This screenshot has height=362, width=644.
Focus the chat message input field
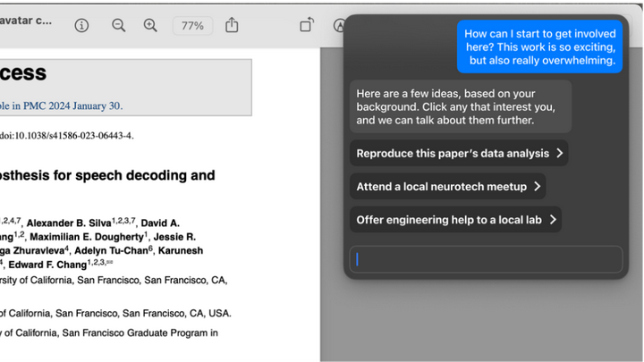tap(484, 259)
